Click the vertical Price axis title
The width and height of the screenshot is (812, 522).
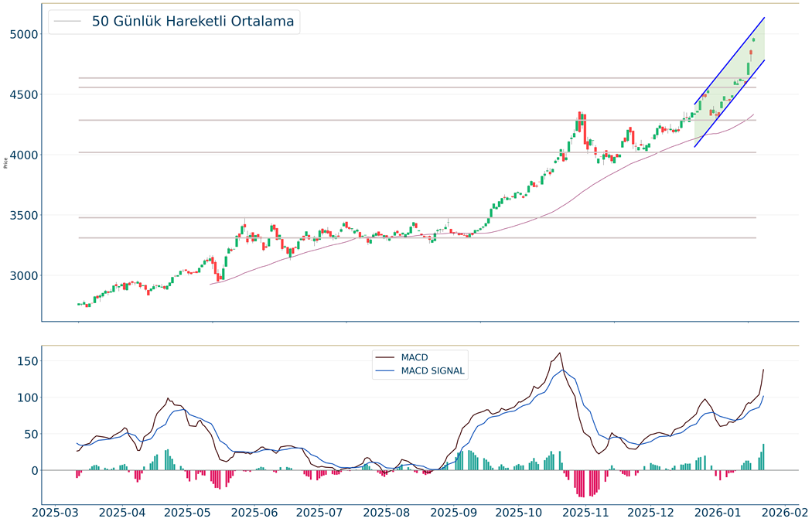click(6, 162)
